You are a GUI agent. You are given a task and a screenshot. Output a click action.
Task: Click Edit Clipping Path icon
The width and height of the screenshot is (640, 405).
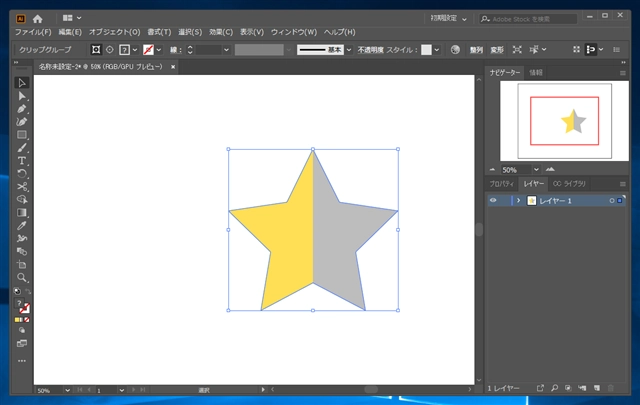pyautogui.click(x=96, y=50)
